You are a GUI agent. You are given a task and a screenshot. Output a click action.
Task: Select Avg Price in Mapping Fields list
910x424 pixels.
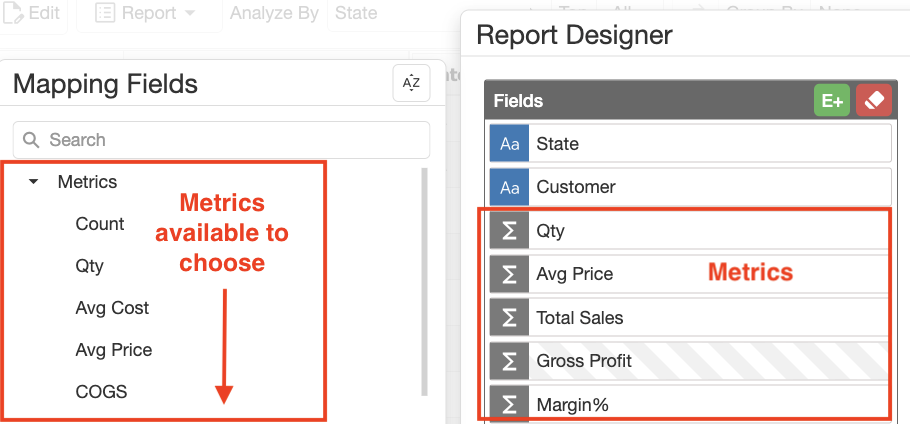click(114, 350)
